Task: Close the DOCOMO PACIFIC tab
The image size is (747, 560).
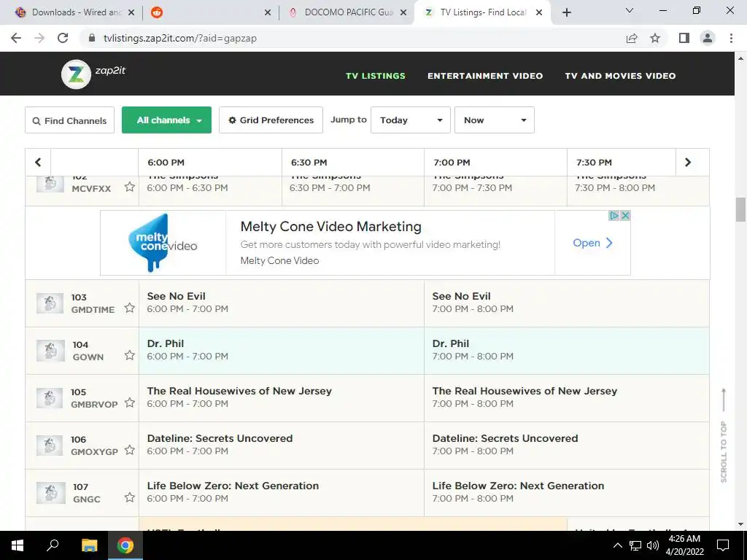Action: pyautogui.click(x=403, y=12)
